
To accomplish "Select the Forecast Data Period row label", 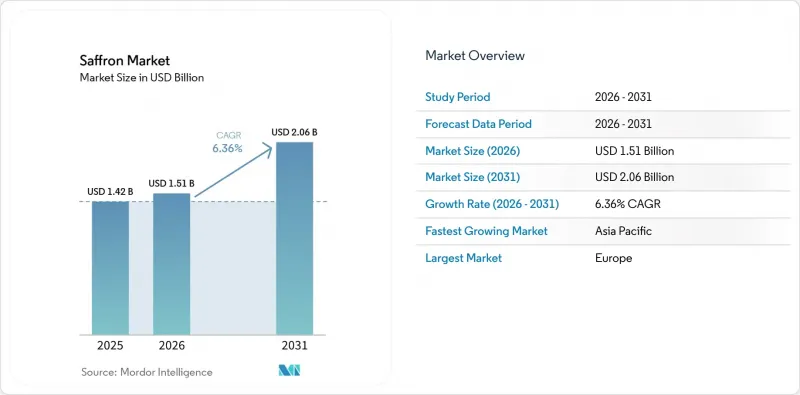I will [479, 124].
